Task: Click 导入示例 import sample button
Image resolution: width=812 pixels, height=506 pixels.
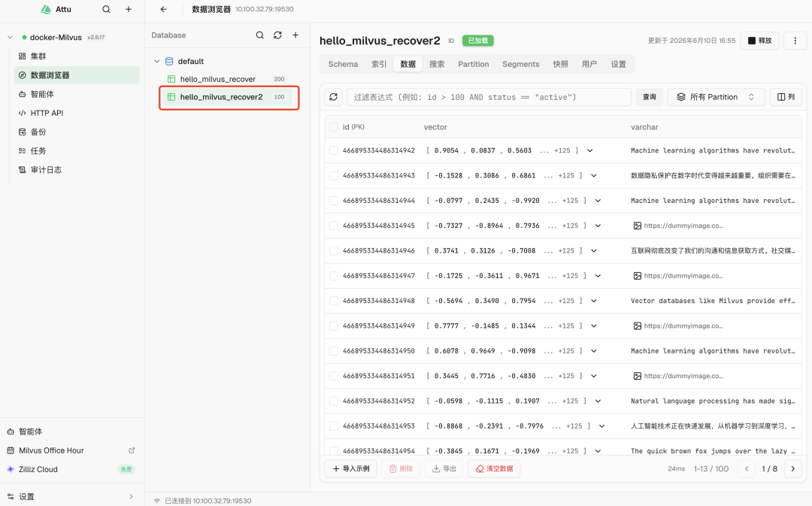Action: (351, 468)
